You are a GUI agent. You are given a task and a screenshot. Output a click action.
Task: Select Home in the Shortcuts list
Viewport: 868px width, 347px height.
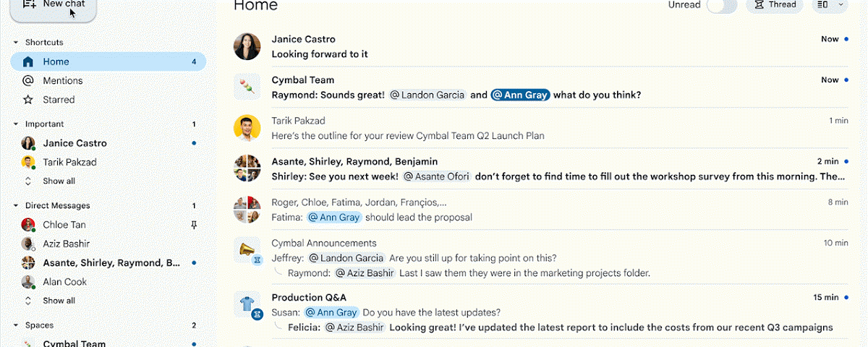pyautogui.click(x=56, y=62)
